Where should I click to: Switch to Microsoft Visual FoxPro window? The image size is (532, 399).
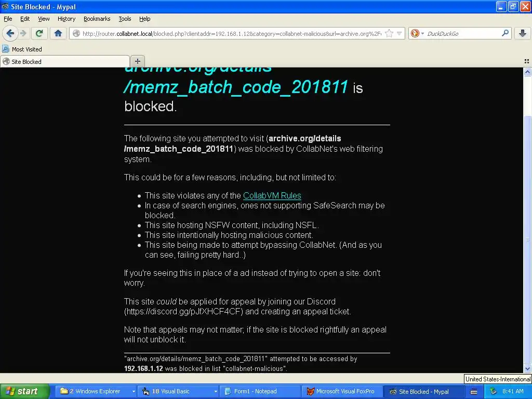click(x=342, y=391)
